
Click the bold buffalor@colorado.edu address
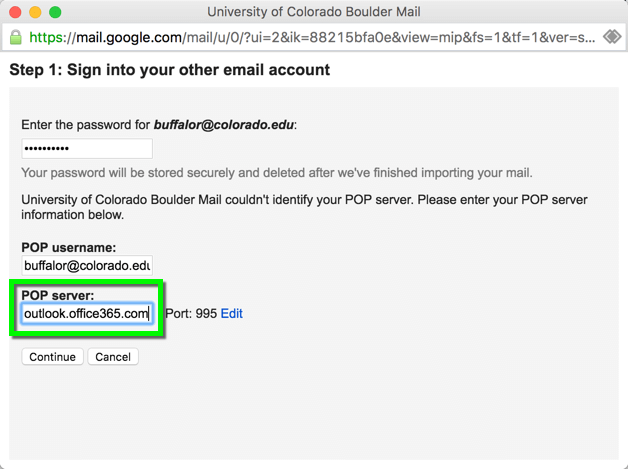[x=223, y=125]
